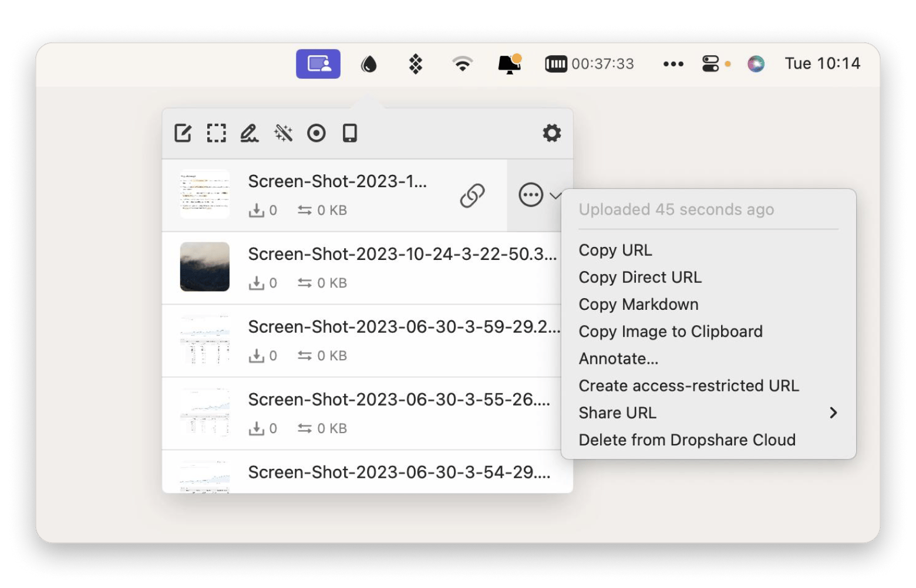
Task: Click the Siri icon in menu bar
Action: click(756, 63)
